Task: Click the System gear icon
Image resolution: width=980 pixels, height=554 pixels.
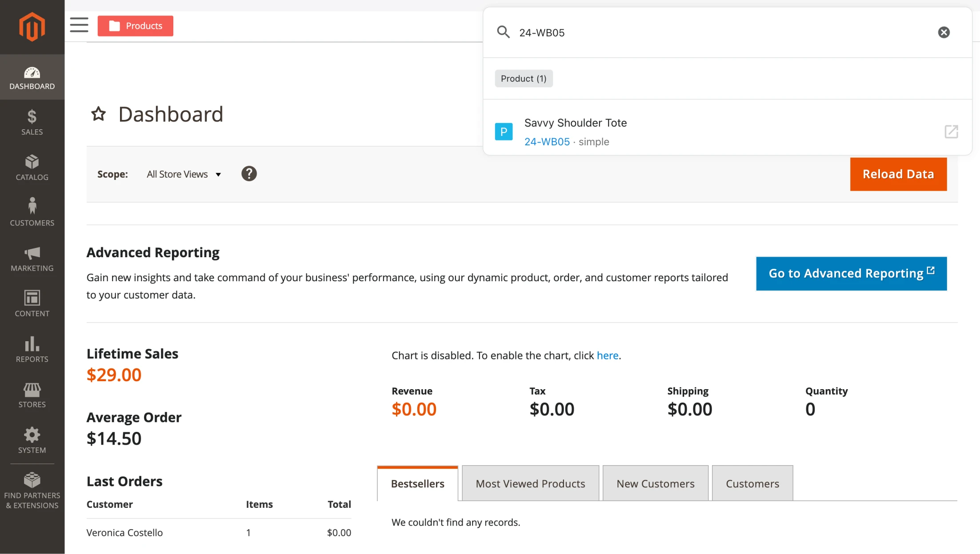Action: tap(32, 440)
